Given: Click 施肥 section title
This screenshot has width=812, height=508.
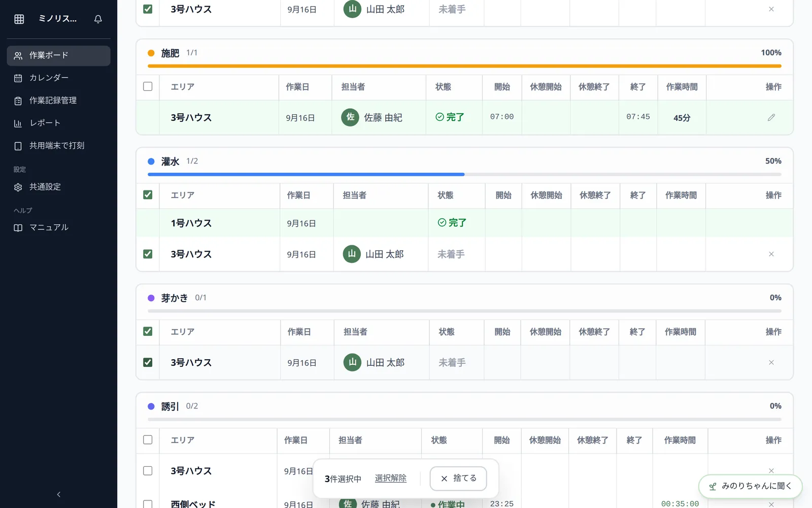Looking at the screenshot, I should (x=170, y=53).
